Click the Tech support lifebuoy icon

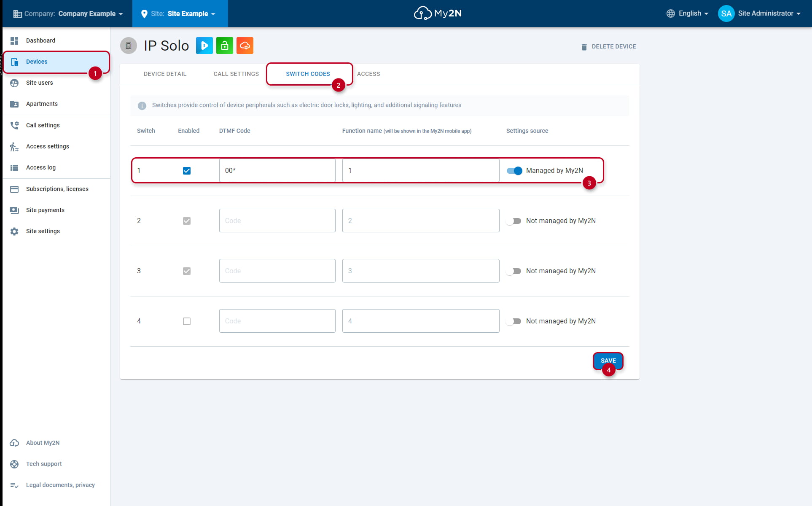click(14, 464)
